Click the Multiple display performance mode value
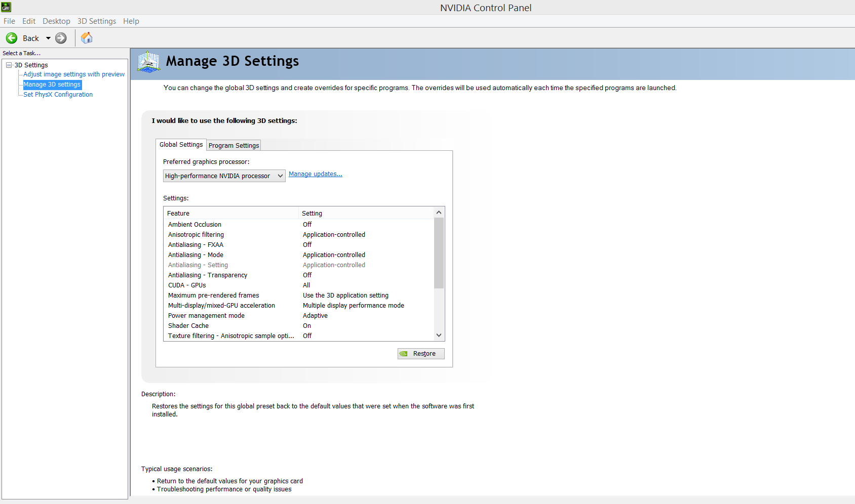This screenshot has width=855, height=504. pos(354,306)
